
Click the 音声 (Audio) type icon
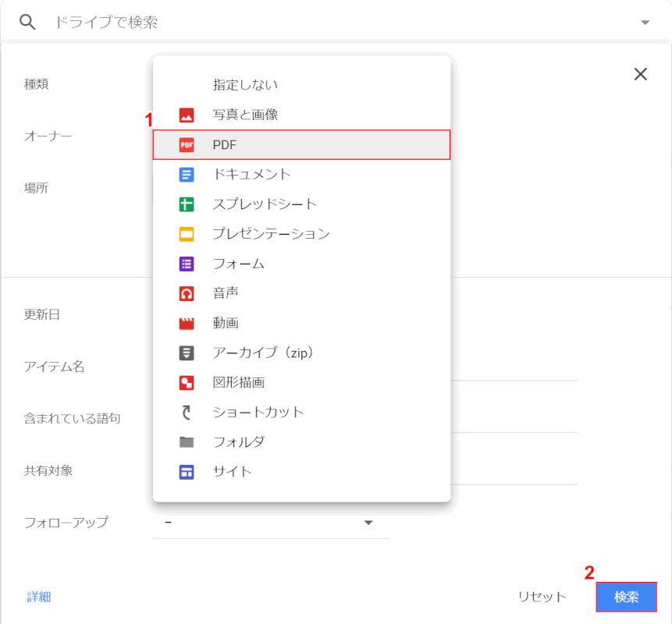point(187,292)
